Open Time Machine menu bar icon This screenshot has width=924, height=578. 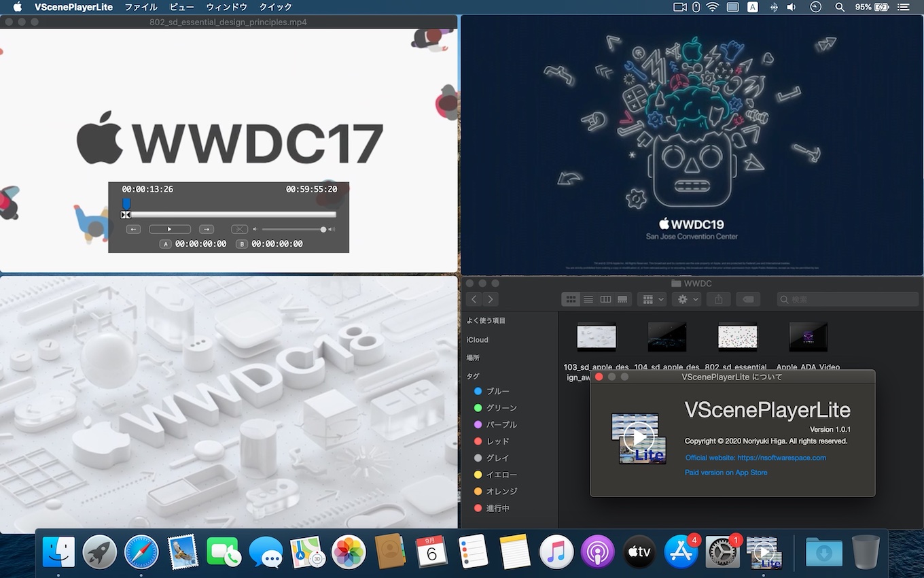click(x=816, y=7)
